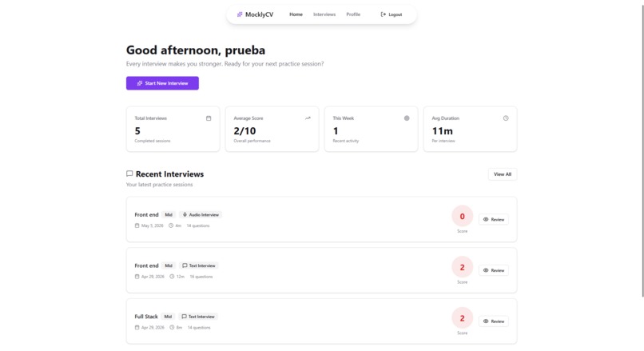644x351 pixels.
Task: Click the eye icon in Full Stack Review button
Action: [486, 321]
